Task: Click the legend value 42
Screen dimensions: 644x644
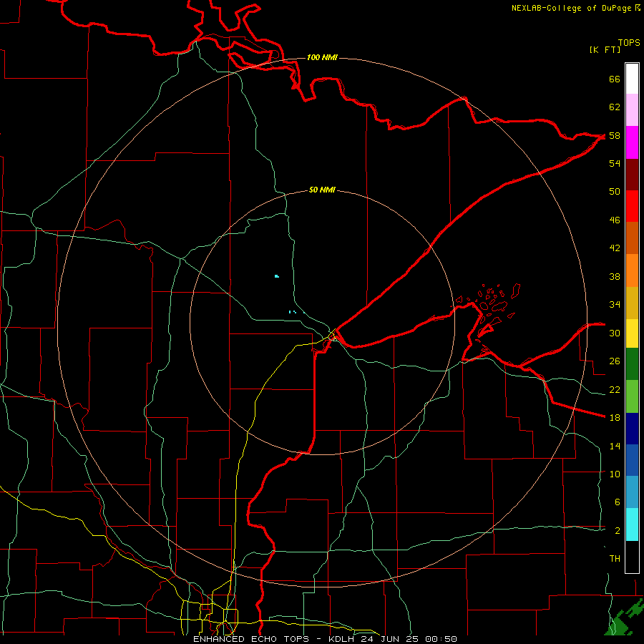Action: click(x=615, y=248)
